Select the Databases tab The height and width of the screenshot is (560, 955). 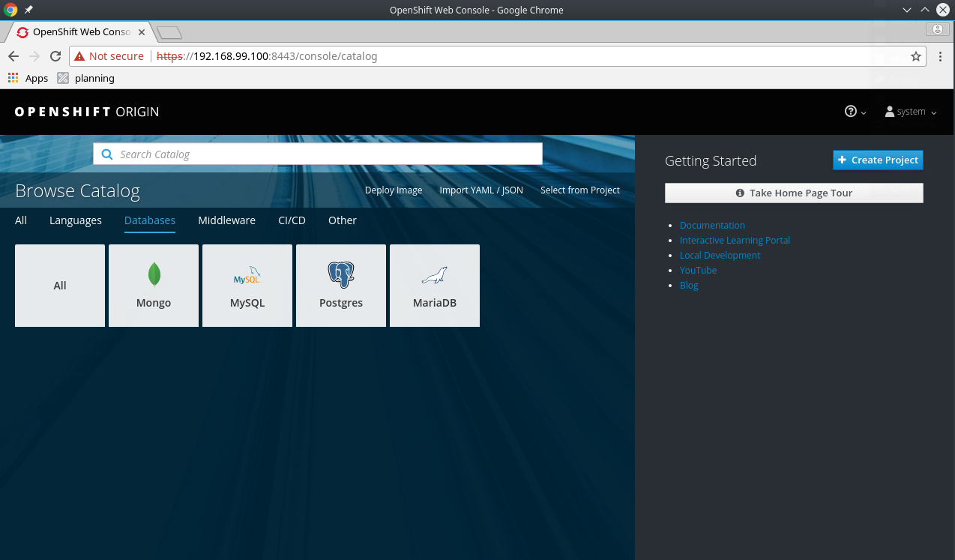pyautogui.click(x=150, y=220)
